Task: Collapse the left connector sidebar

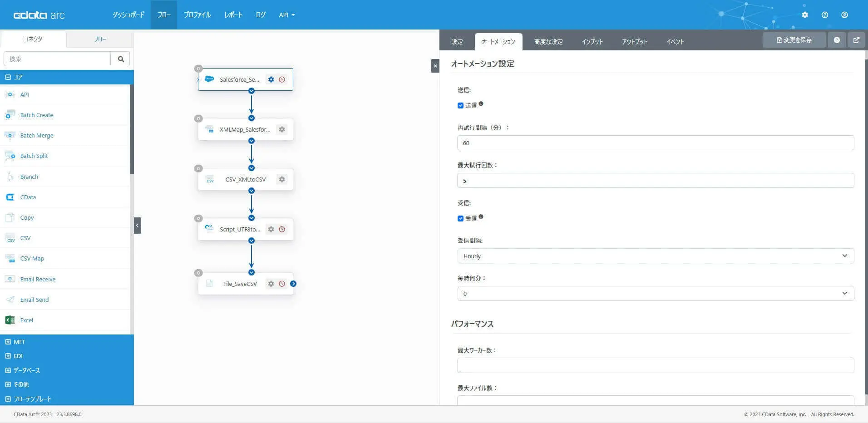Action: 138,226
